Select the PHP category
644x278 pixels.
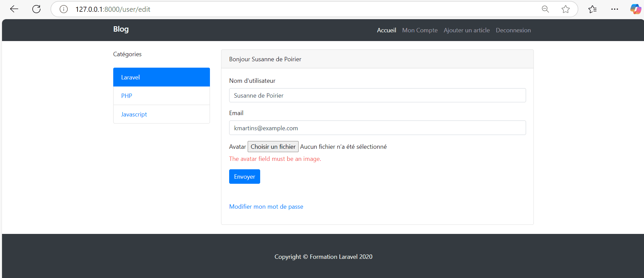pyautogui.click(x=161, y=96)
